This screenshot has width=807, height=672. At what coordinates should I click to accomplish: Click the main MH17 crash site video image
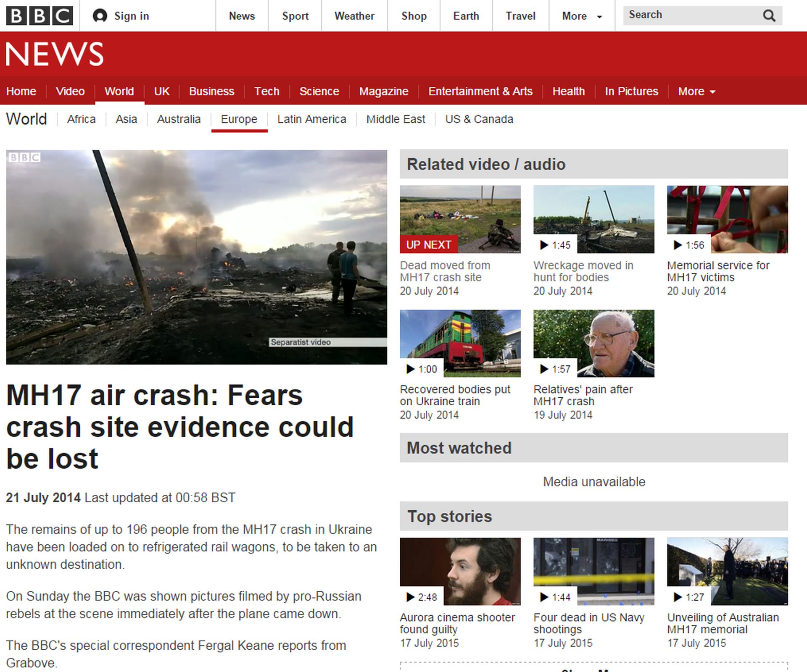pyautogui.click(x=196, y=257)
